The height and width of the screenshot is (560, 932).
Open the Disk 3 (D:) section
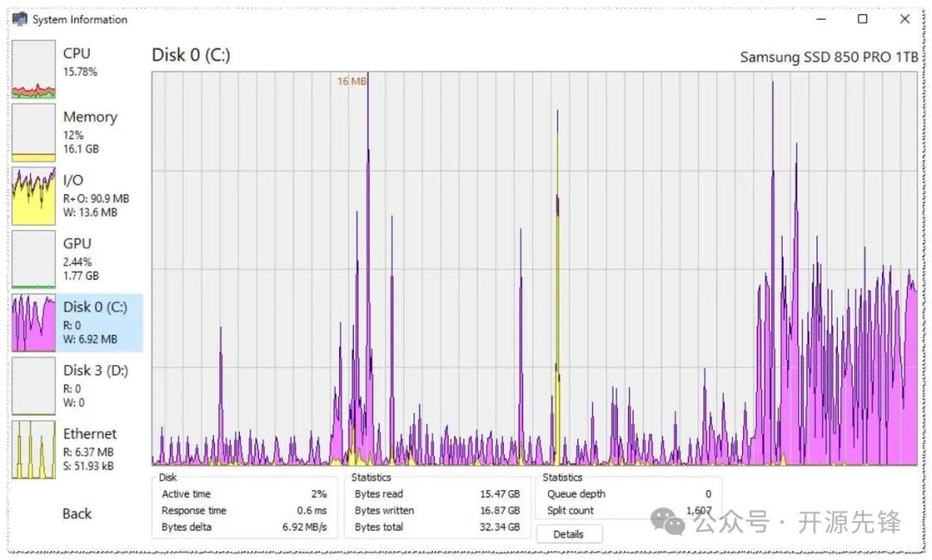pos(76,385)
